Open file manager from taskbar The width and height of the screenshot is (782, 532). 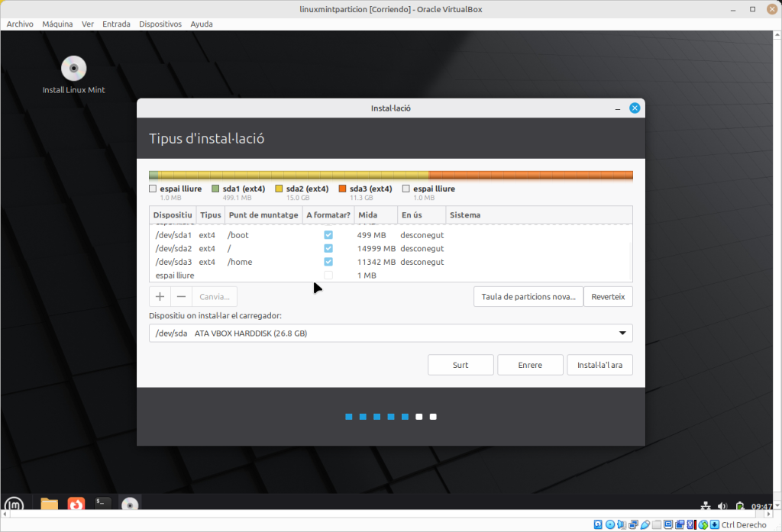(x=50, y=504)
